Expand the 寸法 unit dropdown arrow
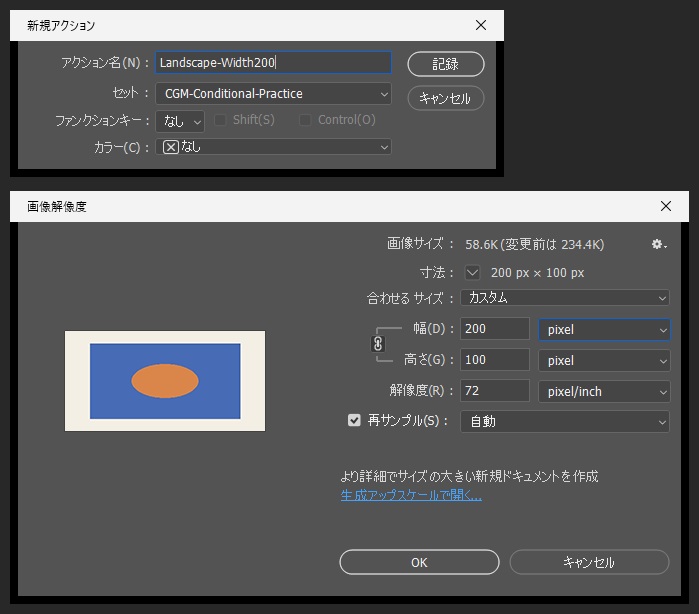Viewport: 699px width, 614px height. point(472,272)
